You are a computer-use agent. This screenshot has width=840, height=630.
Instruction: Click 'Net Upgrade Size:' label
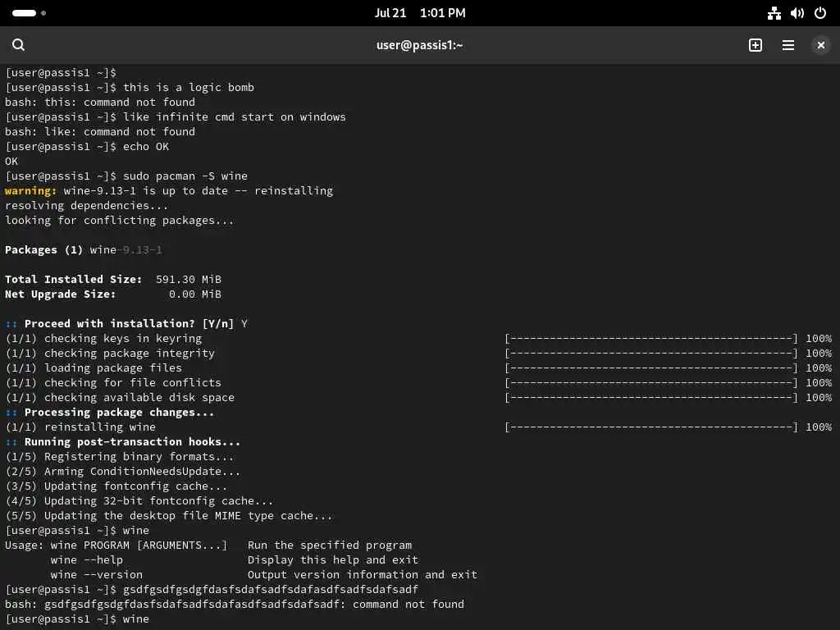tap(60, 294)
